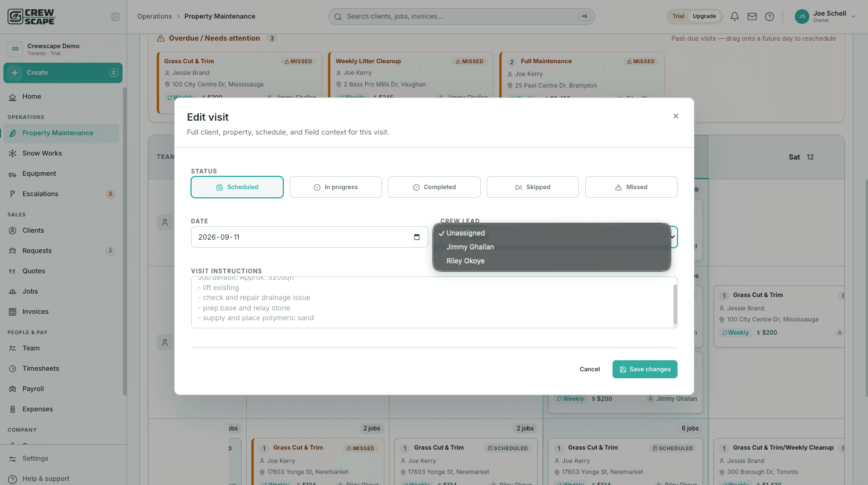Choose Unassigned in crew lead list
Image resolution: width=868 pixels, height=485 pixels.
(552, 233)
